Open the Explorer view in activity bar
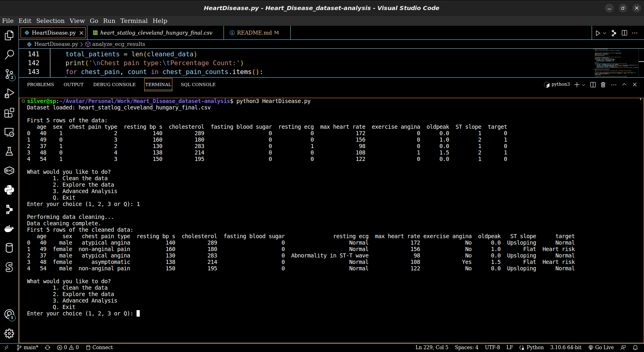Viewport: 644px width, 352px height. [9, 35]
